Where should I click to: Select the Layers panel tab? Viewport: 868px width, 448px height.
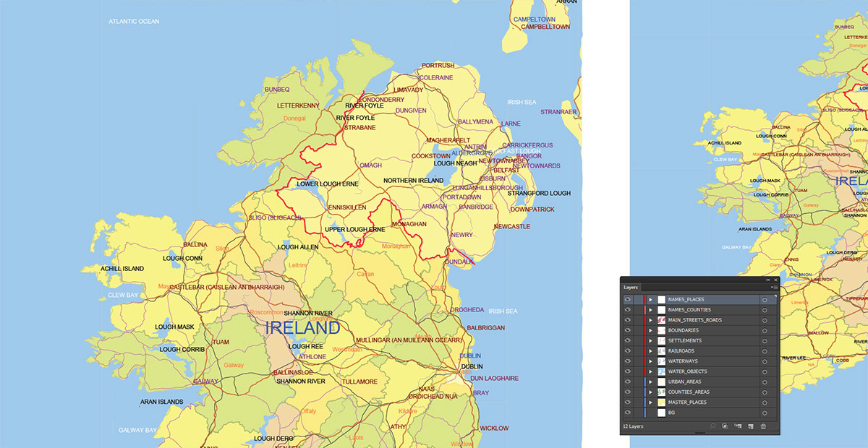pos(631,288)
